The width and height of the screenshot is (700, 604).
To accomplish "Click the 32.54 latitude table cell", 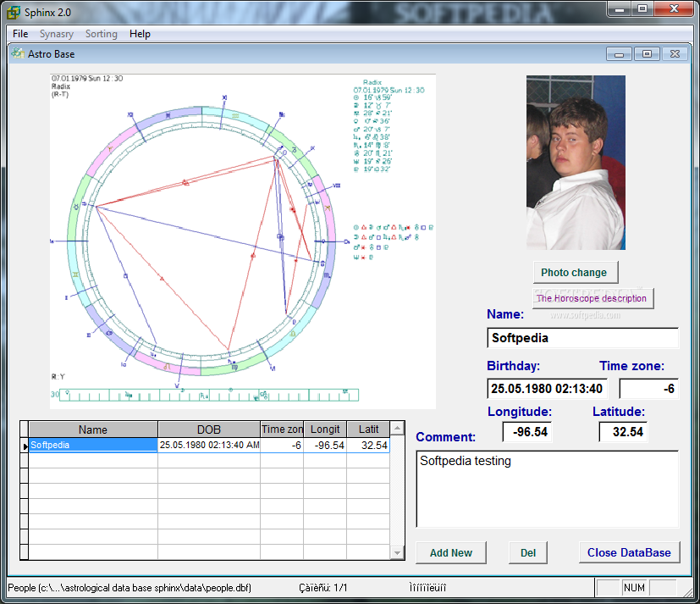I will (368, 445).
